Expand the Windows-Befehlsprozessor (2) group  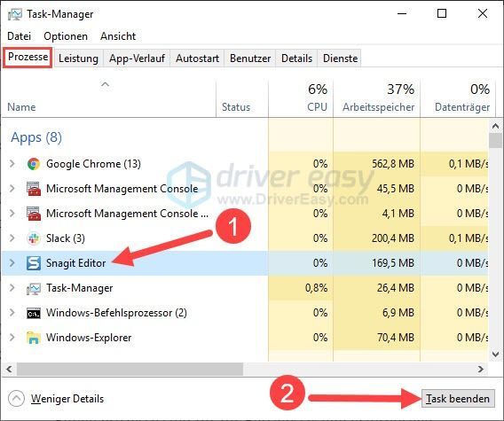[x=12, y=313]
